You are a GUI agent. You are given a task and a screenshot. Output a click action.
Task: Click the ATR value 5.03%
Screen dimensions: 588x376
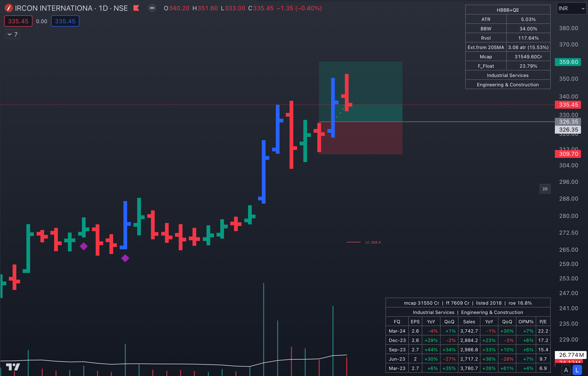pyautogui.click(x=528, y=19)
